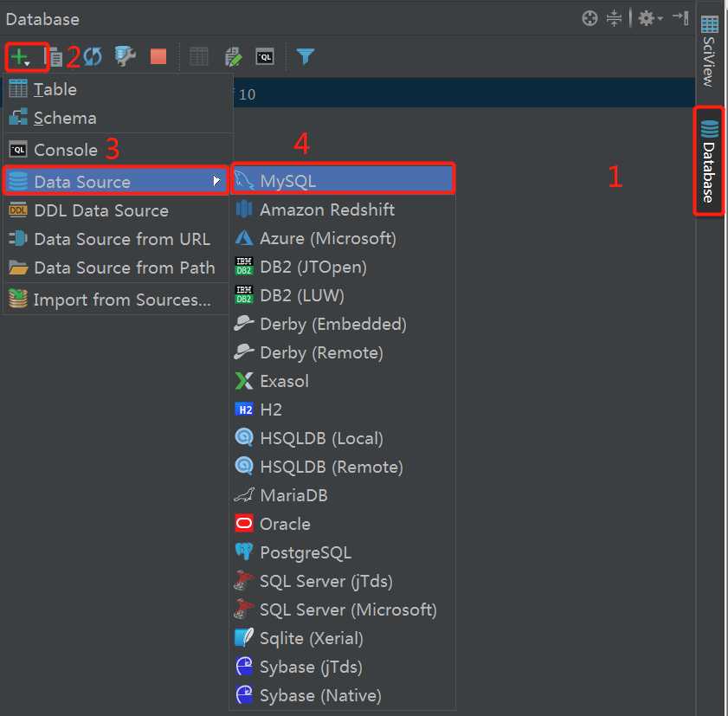728x716 pixels.
Task: Click the blue Filter funnel icon
Action: [305, 56]
